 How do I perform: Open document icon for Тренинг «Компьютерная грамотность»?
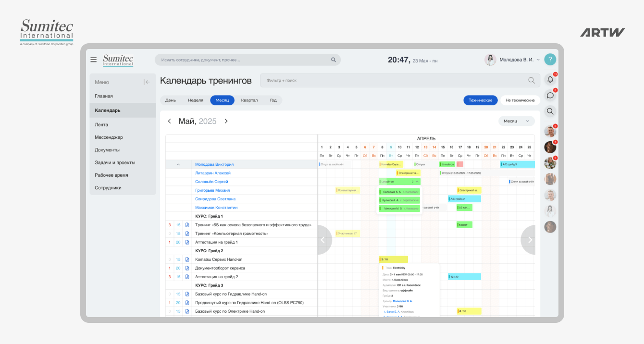tap(187, 233)
